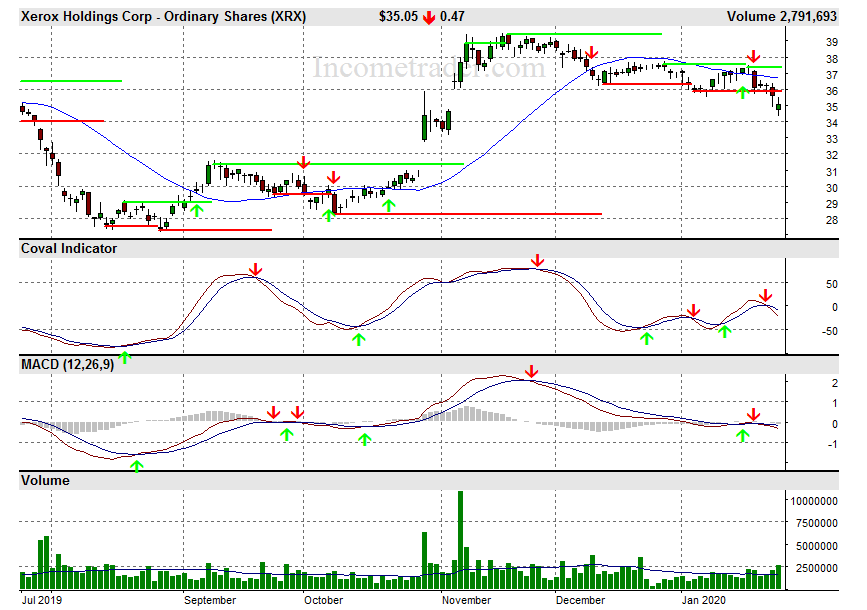Click the Coval Indicator panel title
Viewport: 867px width, 610px height.
69,249
